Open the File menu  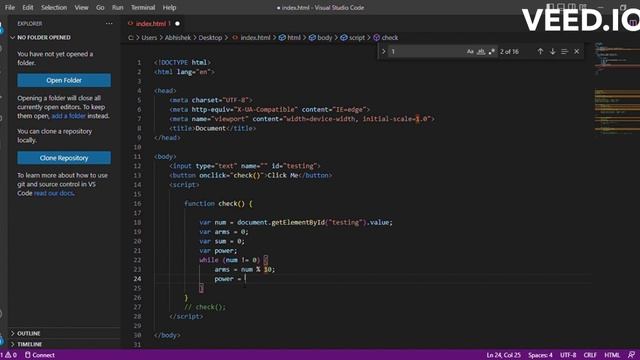coord(10,7)
